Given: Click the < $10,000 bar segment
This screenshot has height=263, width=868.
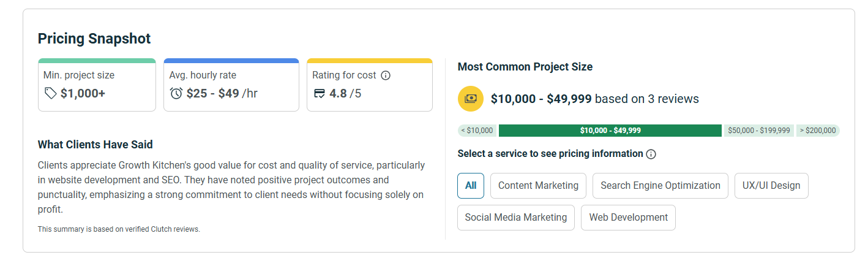Looking at the screenshot, I should tap(477, 131).
